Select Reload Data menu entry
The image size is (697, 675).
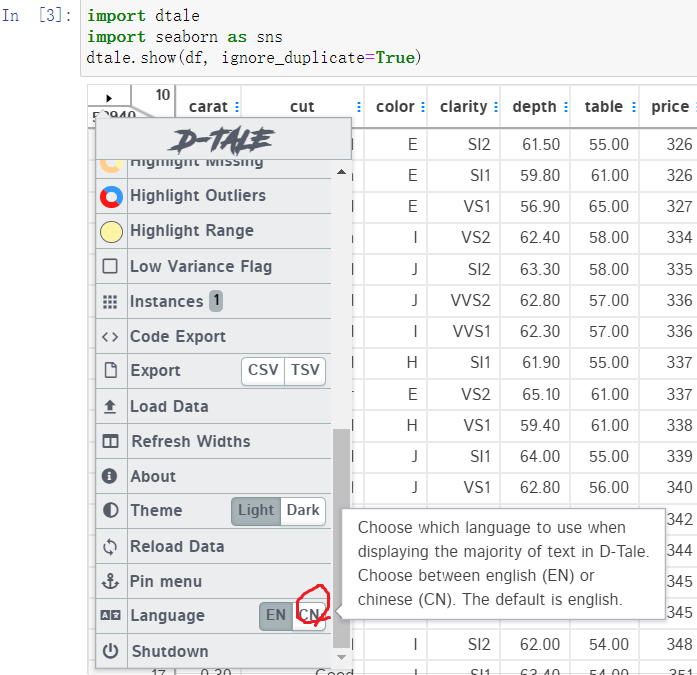[x=213, y=546]
